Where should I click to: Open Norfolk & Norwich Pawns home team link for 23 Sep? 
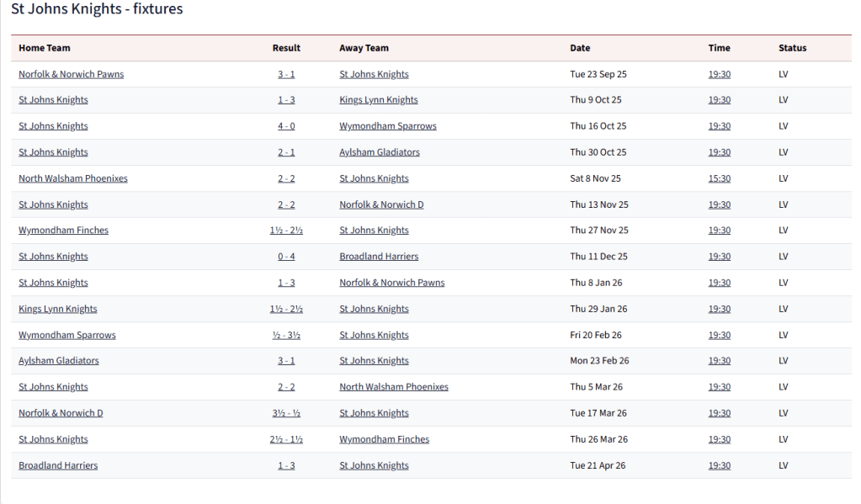pyautogui.click(x=71, y=74)
